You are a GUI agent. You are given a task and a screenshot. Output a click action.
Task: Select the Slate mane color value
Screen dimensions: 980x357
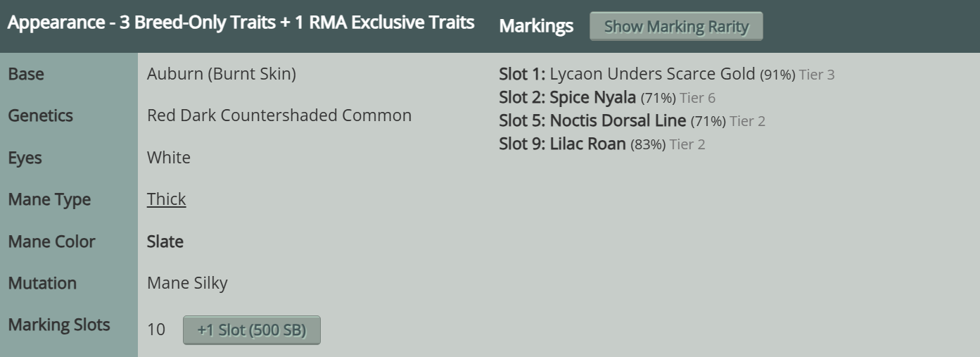point(165,242)
